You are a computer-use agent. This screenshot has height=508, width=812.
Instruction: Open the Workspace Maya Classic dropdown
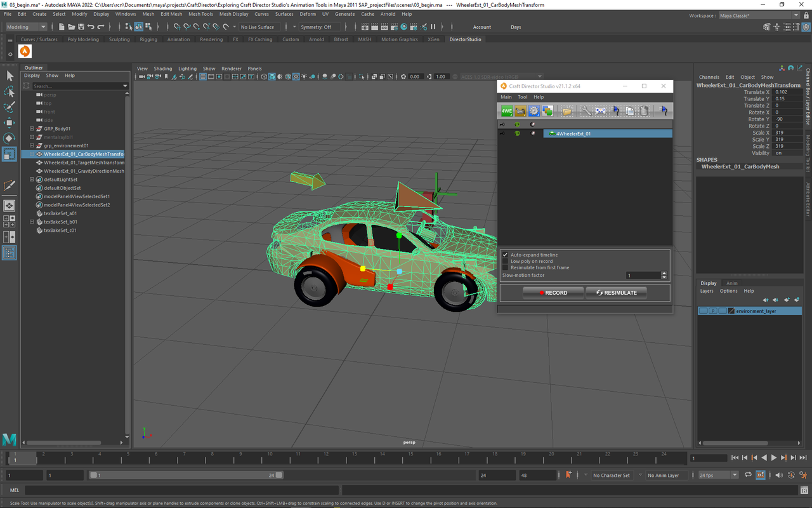pyautogui.click(x=759, y=15)
